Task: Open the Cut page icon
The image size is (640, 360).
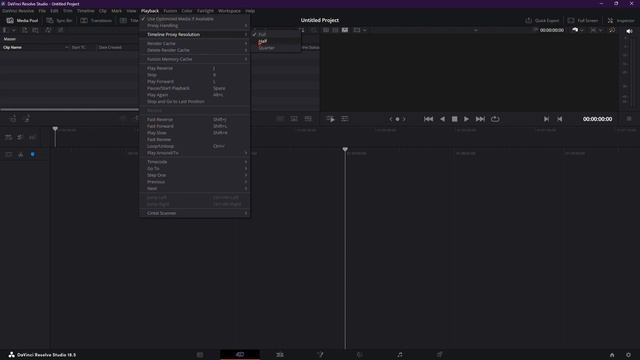Action: coord(240,355)
